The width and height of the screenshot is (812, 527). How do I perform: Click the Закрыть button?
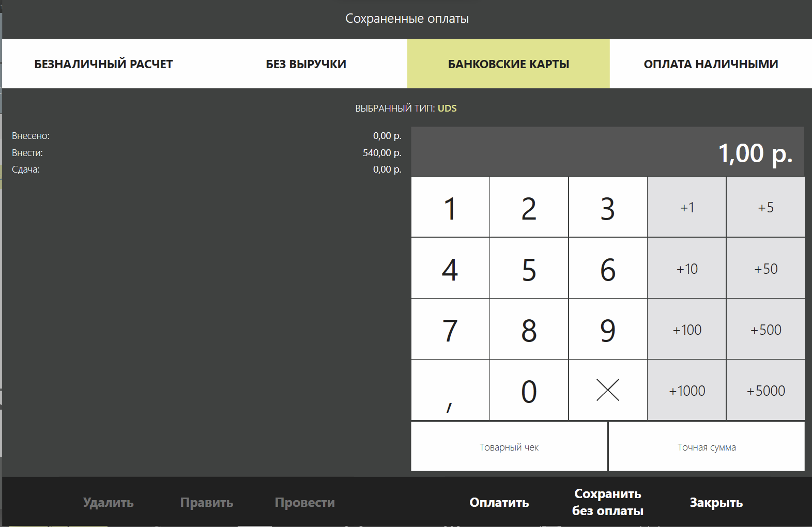click(716, 502)
